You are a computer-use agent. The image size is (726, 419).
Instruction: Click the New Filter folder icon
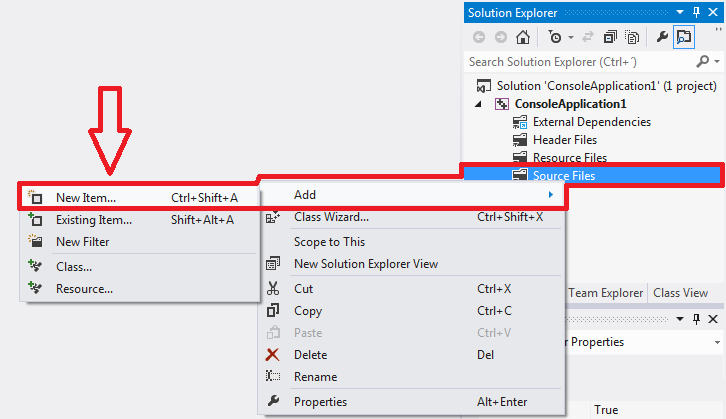[x=35, y=241]
